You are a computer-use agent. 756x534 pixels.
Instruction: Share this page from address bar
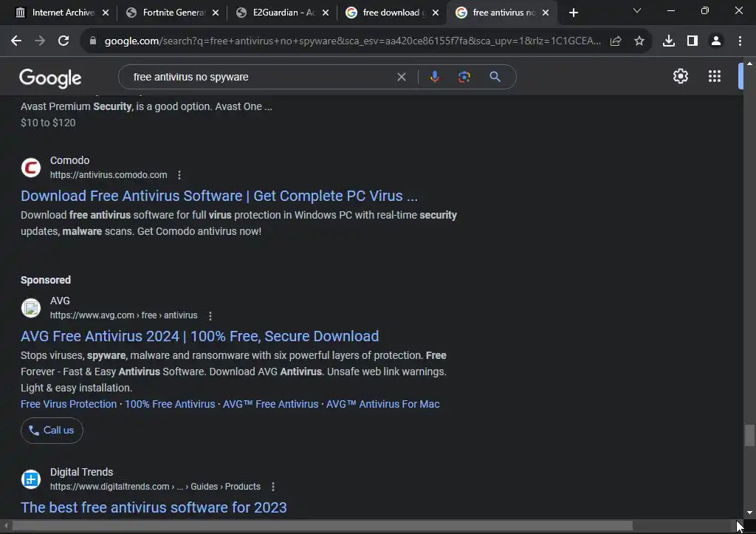[616, 41]
